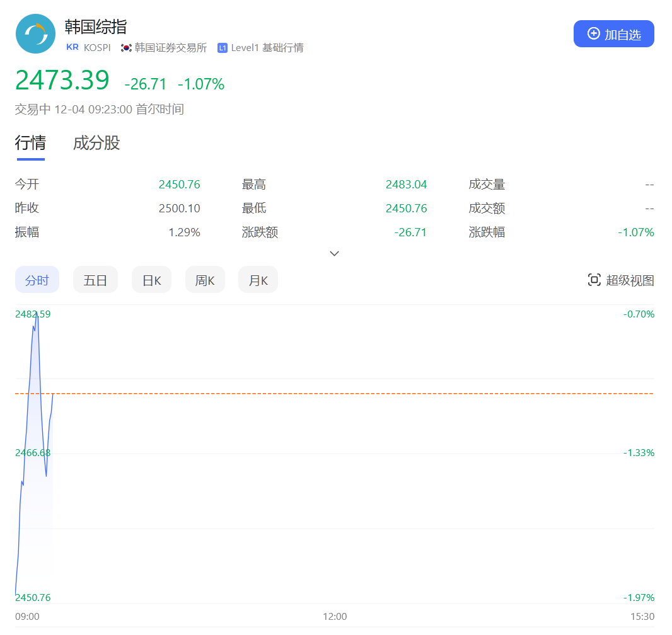Switch to 五日 chart view
The height and width of the screenshot is (635, 672).
coord(95,279)
